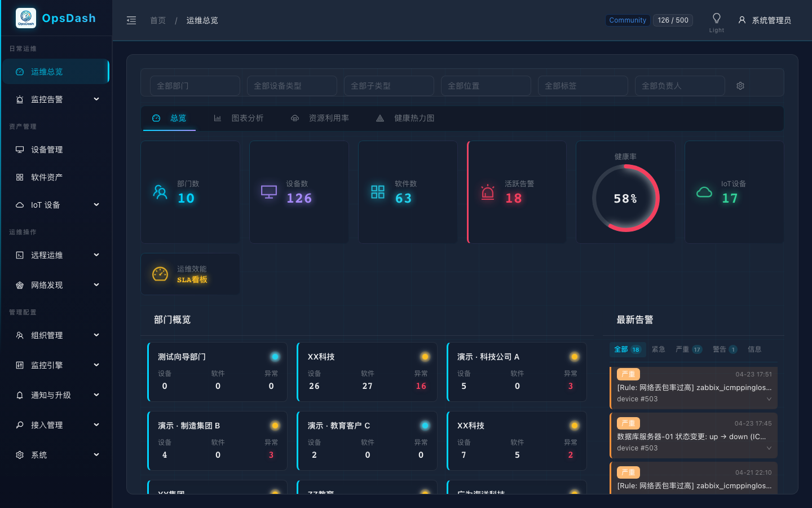Expand the 组织管理 sidebar menu

coord(55,335)
